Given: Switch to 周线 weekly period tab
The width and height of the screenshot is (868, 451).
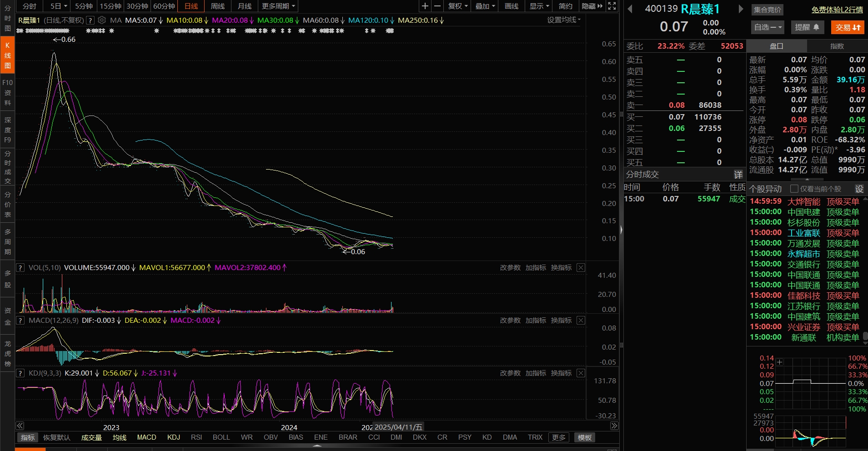Looking at the screenshot, I should point(218,6).
